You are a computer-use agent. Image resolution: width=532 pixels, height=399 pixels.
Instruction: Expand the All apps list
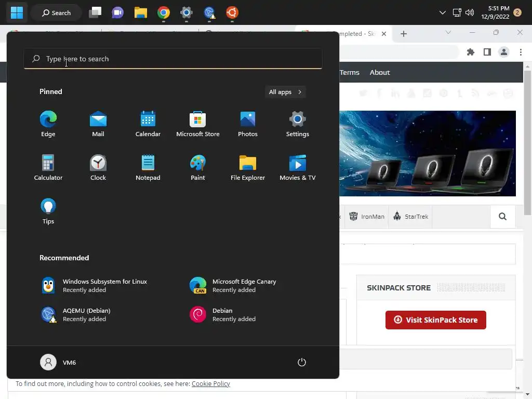pos(285,92)
